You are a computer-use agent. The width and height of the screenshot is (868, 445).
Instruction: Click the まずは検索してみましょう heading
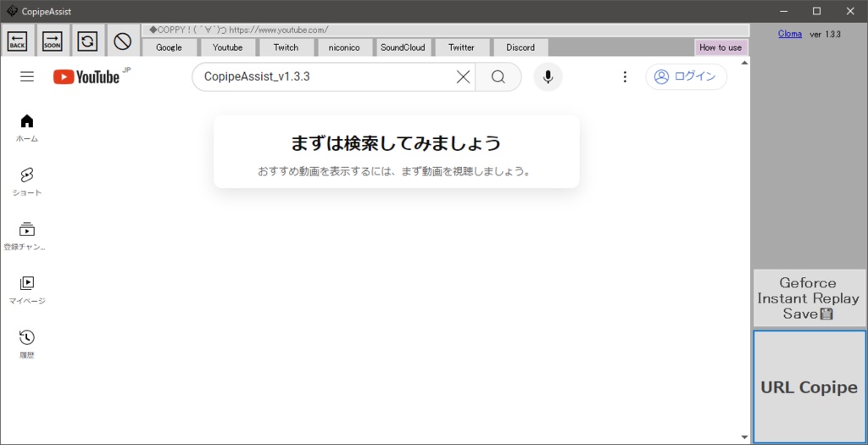click(x=396, y=142)
